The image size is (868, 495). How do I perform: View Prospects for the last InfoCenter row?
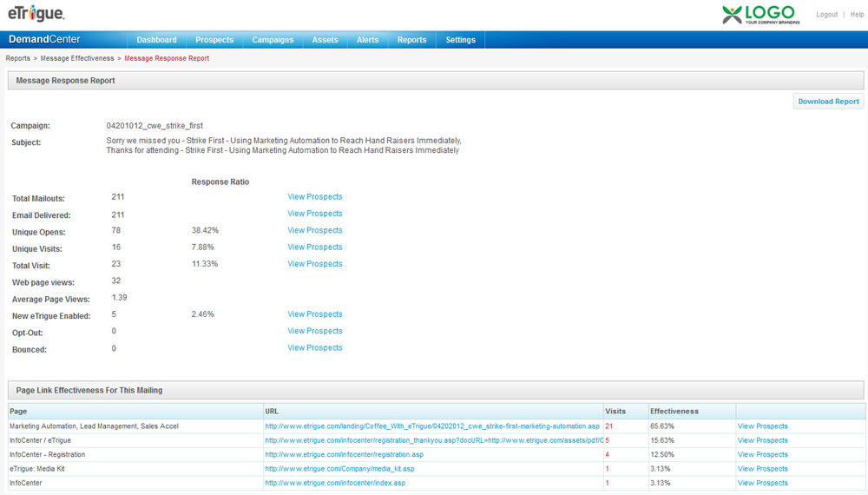pos(762,483)
